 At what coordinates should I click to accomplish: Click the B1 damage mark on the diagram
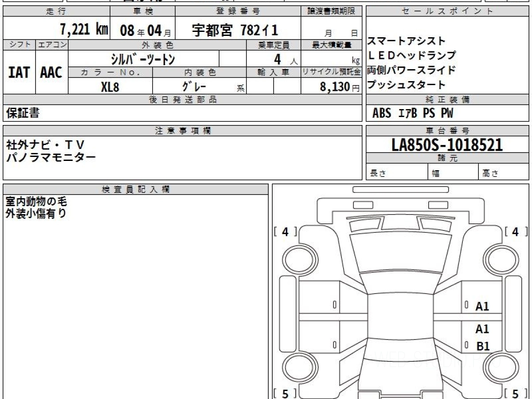coord(482,347)
